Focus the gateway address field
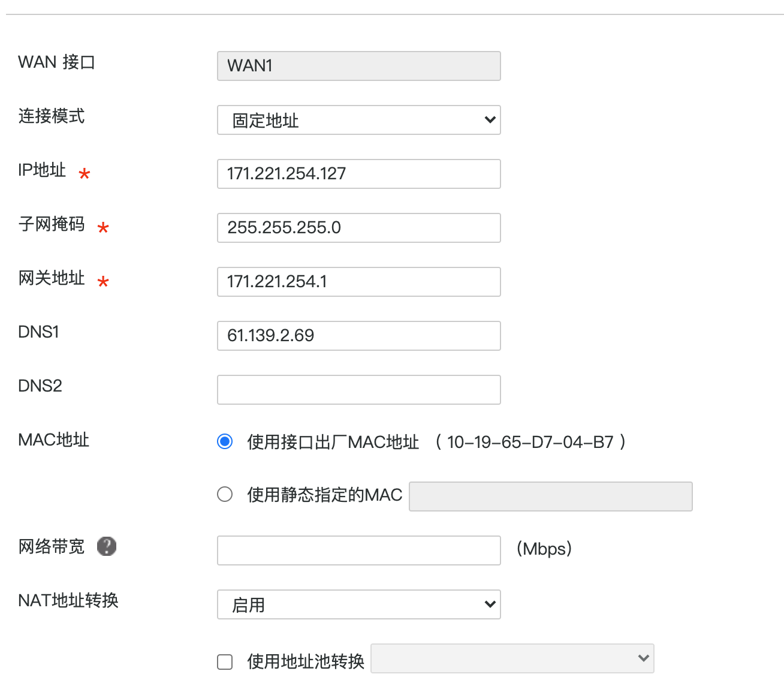Image resolution: width=784 pixels, height=686 pixels. pos(358,282)
